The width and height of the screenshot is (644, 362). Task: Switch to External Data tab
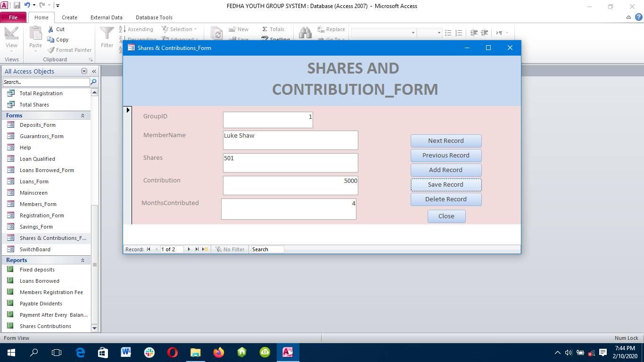point(107,17)
